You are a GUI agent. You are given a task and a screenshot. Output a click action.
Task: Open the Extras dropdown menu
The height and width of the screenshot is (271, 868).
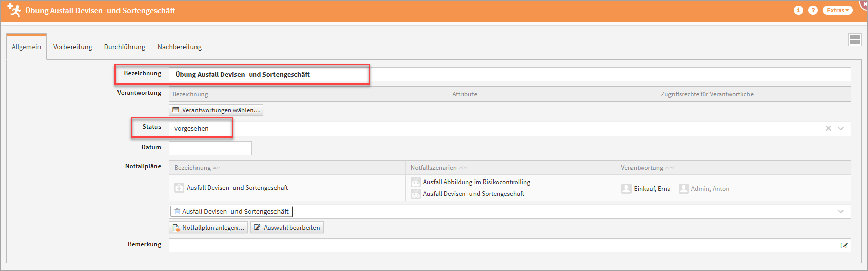click(x=838, y=10)
